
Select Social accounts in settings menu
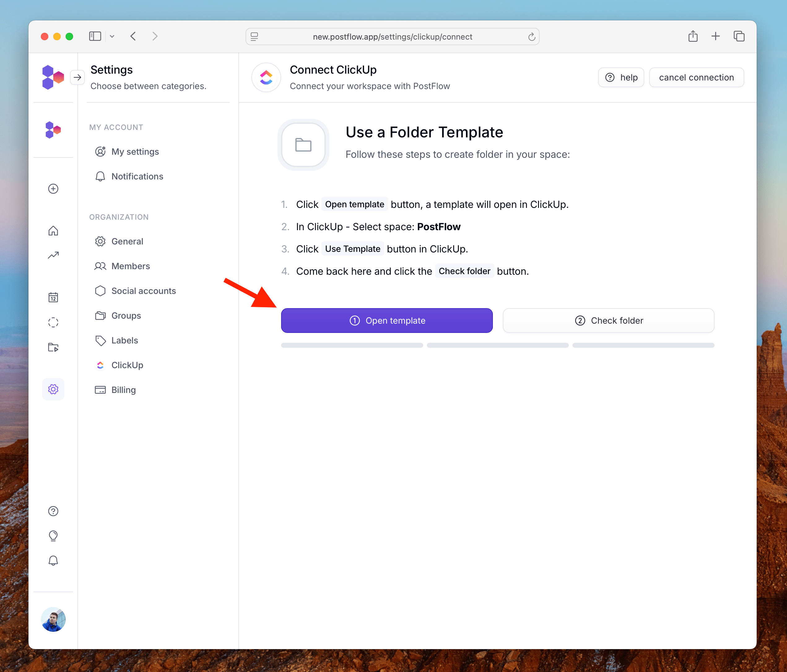143,291
